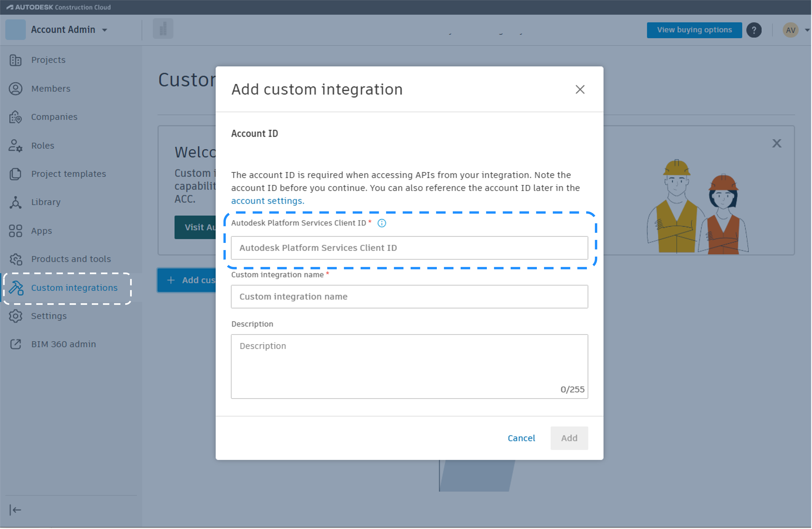Screen dimensions: 812x529
Task: Click the Client ID info icon
Action: coord(381,224)
